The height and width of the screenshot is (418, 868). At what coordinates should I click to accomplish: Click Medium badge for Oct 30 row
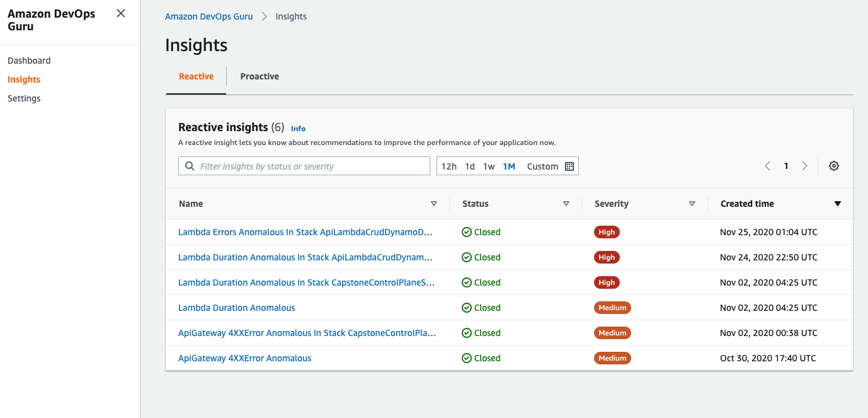click(612, 358)
